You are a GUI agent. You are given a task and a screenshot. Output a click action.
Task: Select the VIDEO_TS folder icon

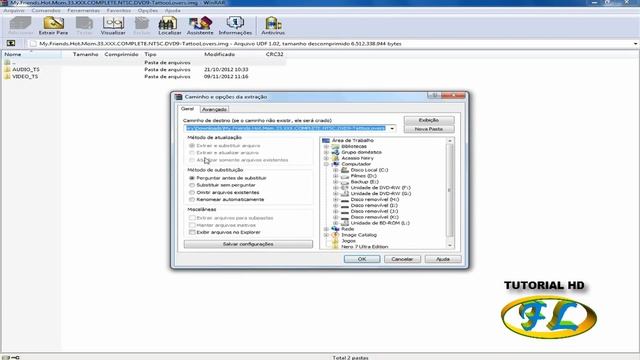coord(7,76)
